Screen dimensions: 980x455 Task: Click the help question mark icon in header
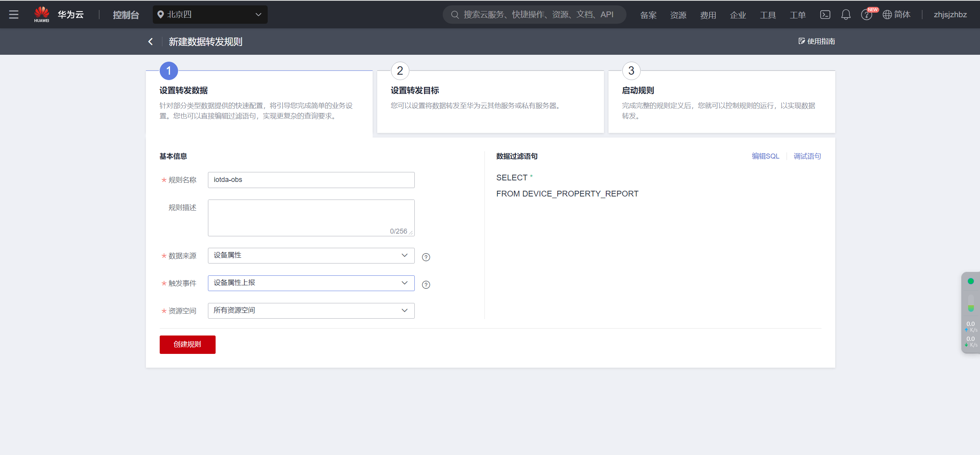pyautogui.click(x=866, y=15)
